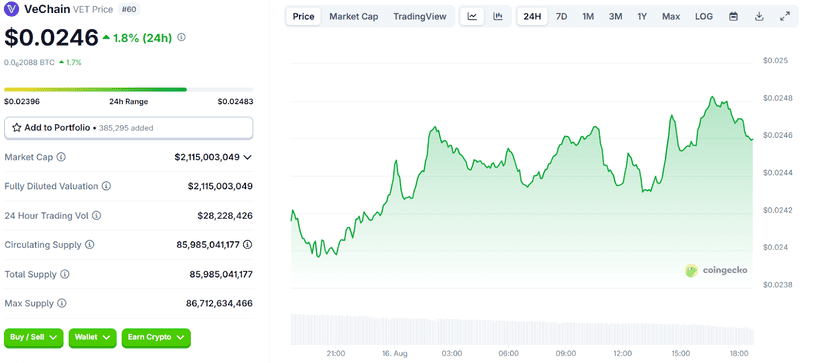825x363 pixels.
Task: Expand Market Cap details chevron
Action: [248, 157]
